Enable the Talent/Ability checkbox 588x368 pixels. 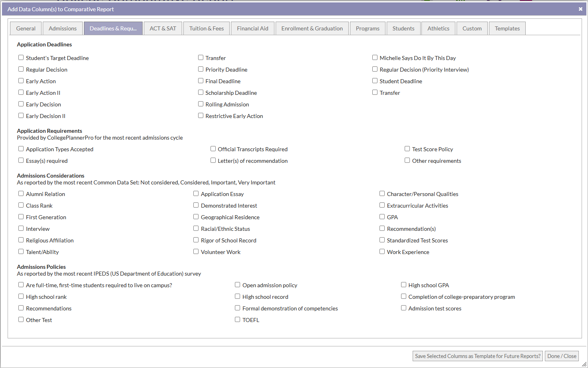[x=21, y=252]
